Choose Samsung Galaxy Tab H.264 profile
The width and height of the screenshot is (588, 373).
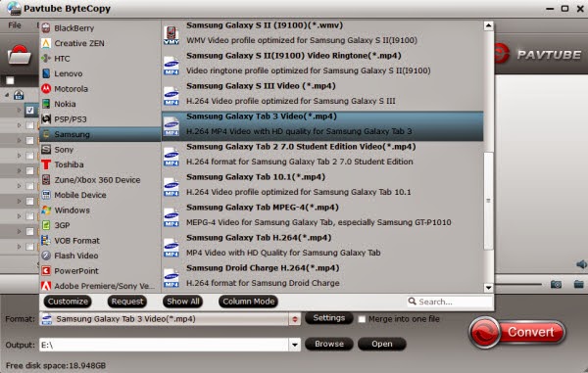322,245
